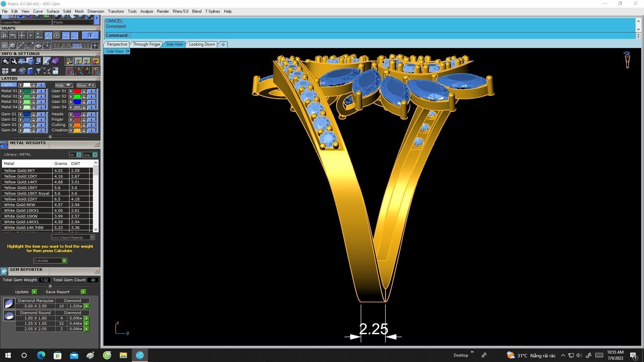Click the wrench options icon in Info & Settings

click(14, 61)
